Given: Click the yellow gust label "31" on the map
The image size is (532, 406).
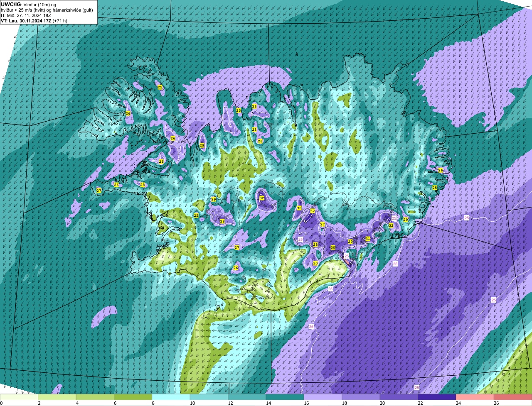Looking at the screenshot, I should click(368, 239).
